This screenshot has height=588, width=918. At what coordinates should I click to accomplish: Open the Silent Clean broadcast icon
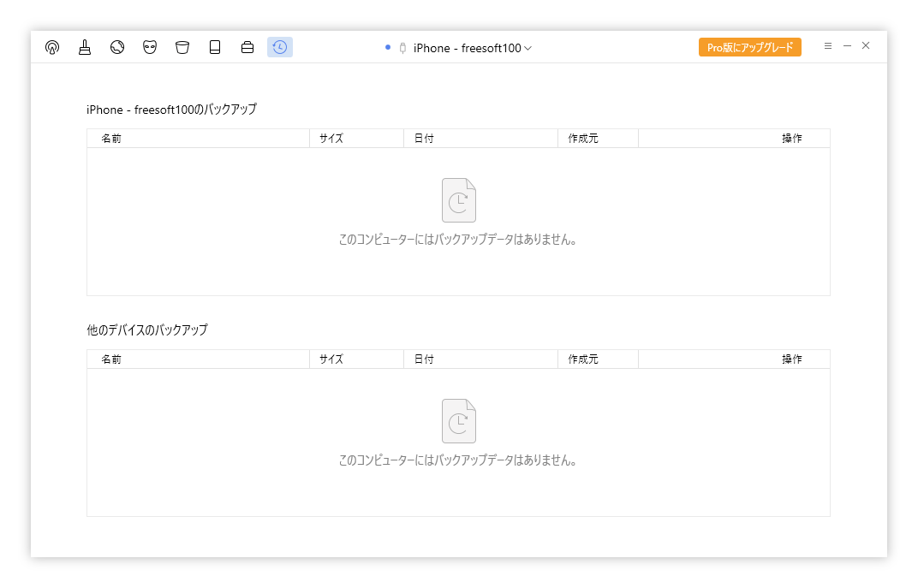pyautogui.click(x=52, y=47)
